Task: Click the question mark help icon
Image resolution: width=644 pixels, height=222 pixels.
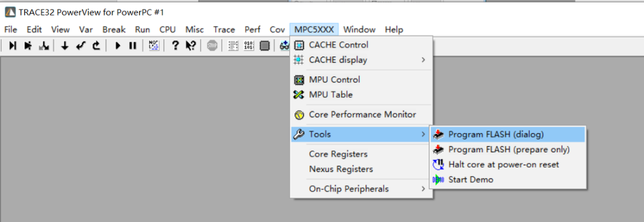Action: (x=175, y=45)
